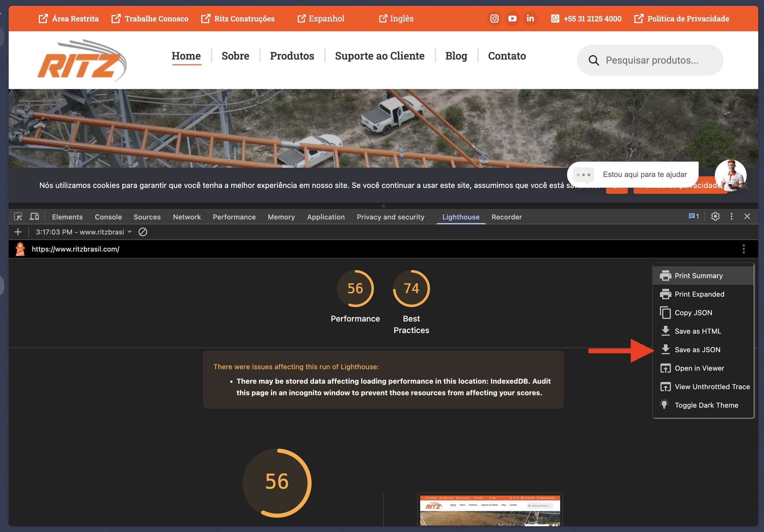The height and width of the screenshot is (532, 764).
Task: Open the chat assistant avatar
Action: tap(730, 175)
